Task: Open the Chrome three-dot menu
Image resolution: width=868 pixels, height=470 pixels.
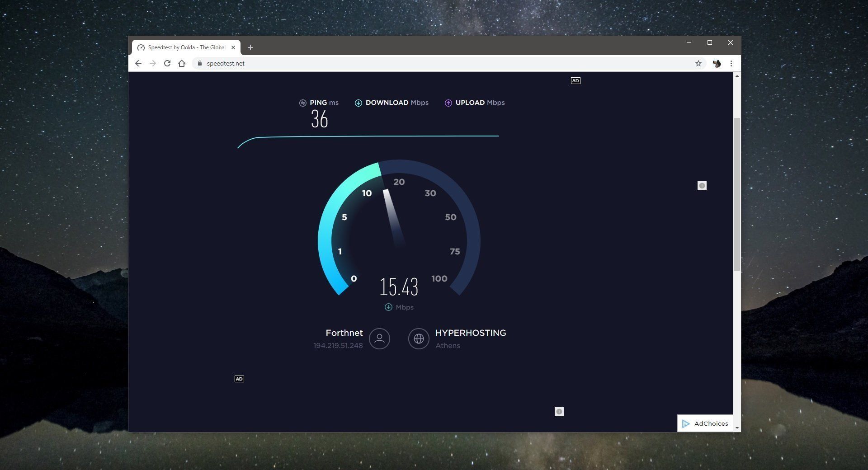Action: (731, 63)
